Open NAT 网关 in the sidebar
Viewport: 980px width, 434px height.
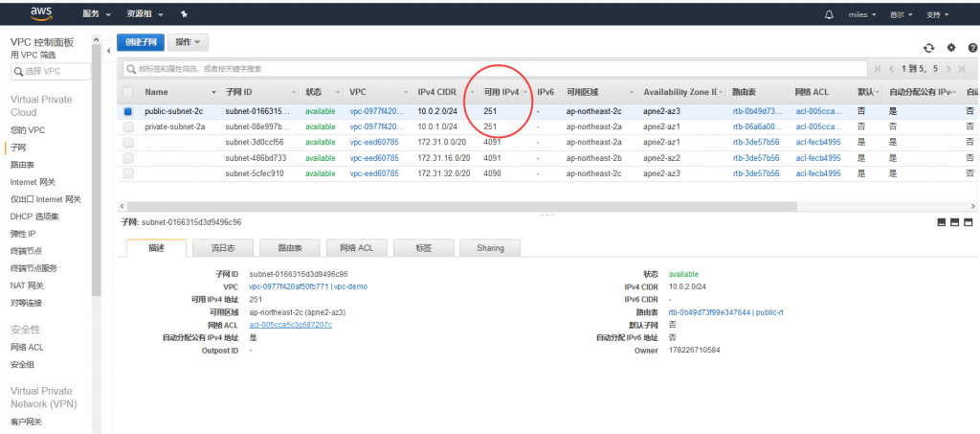coord(26,286)
